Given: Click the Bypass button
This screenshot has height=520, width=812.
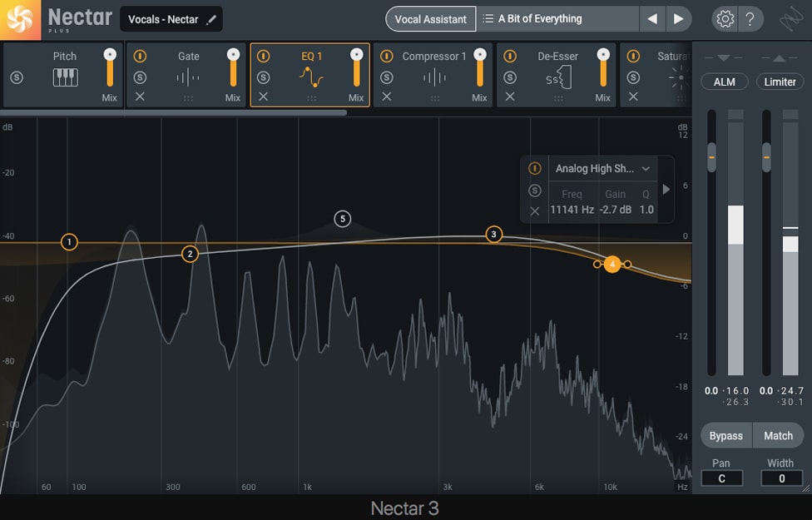Looking at the screenshot, I should (726, 436).
